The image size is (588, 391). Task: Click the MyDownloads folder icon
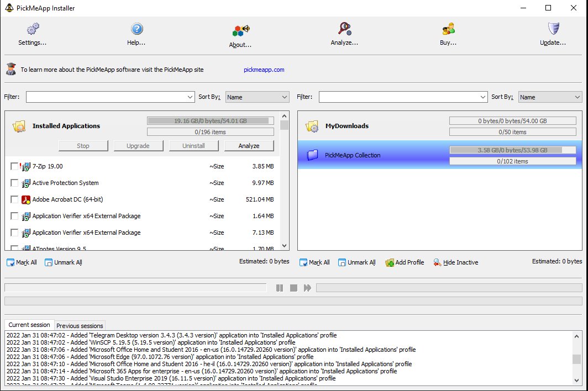point(312,126)
